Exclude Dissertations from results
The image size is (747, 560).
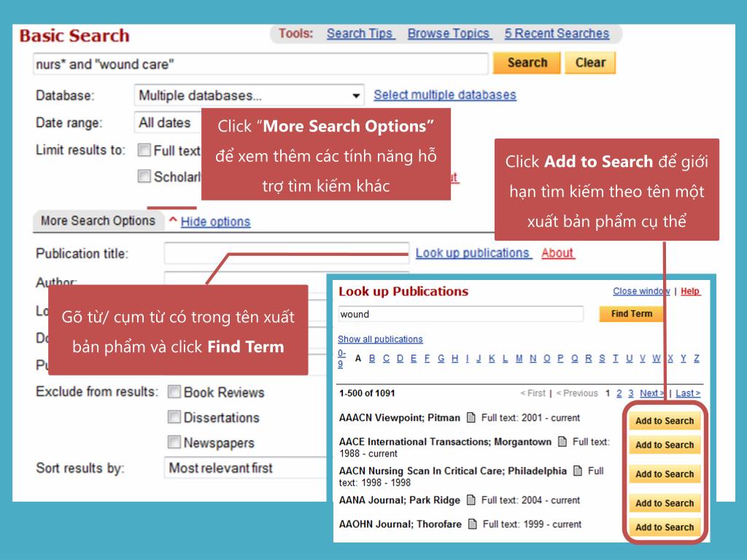[x=174, y=417]
